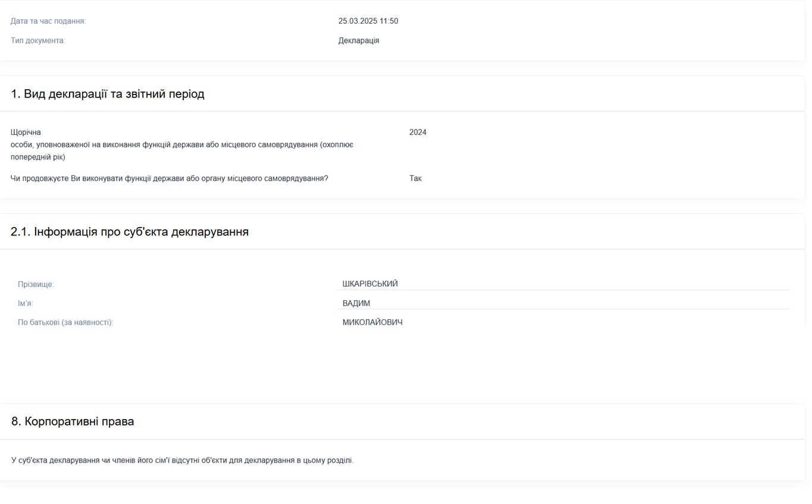Image resolution: width=812 pixels, height=504 pixels.
Task: Click the 'Ім'я' label
Action: click(26, 304)
